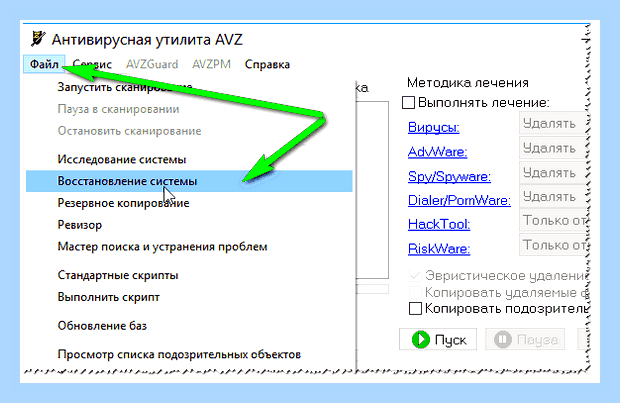This screenshot has height=403, width=620.
Task: Open the Сервис menu
Action: click(92, 64)
